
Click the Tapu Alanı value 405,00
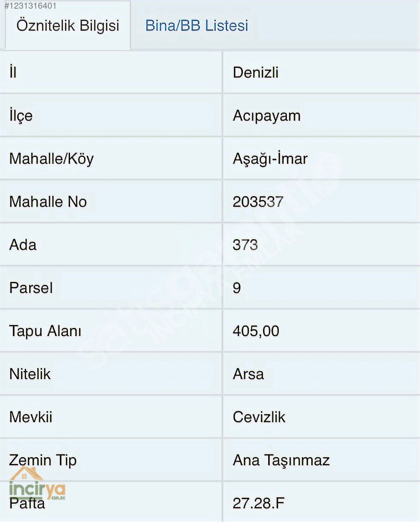(256, 331)
